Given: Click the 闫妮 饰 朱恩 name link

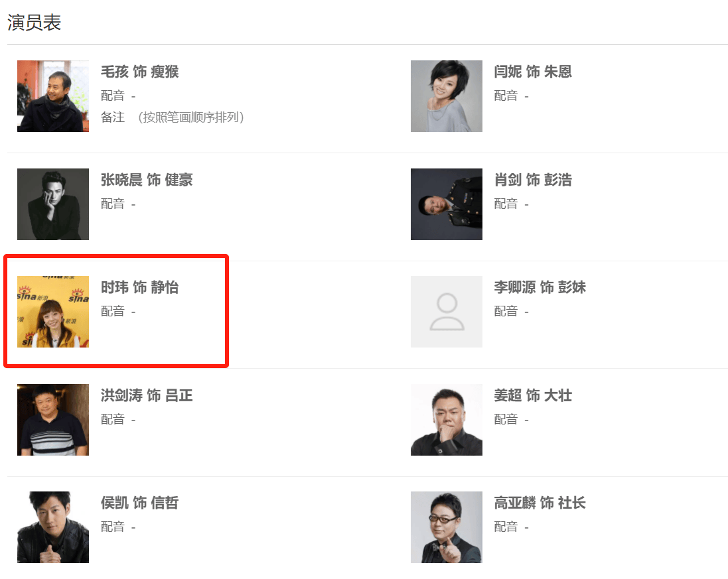Looking at the screenshot, I should point(533,72).
